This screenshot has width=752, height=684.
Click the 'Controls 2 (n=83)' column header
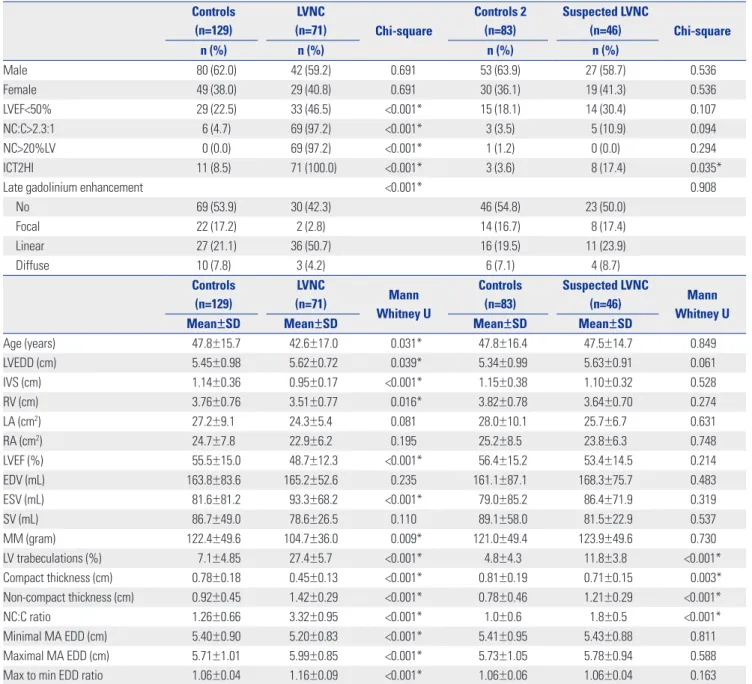500,21
